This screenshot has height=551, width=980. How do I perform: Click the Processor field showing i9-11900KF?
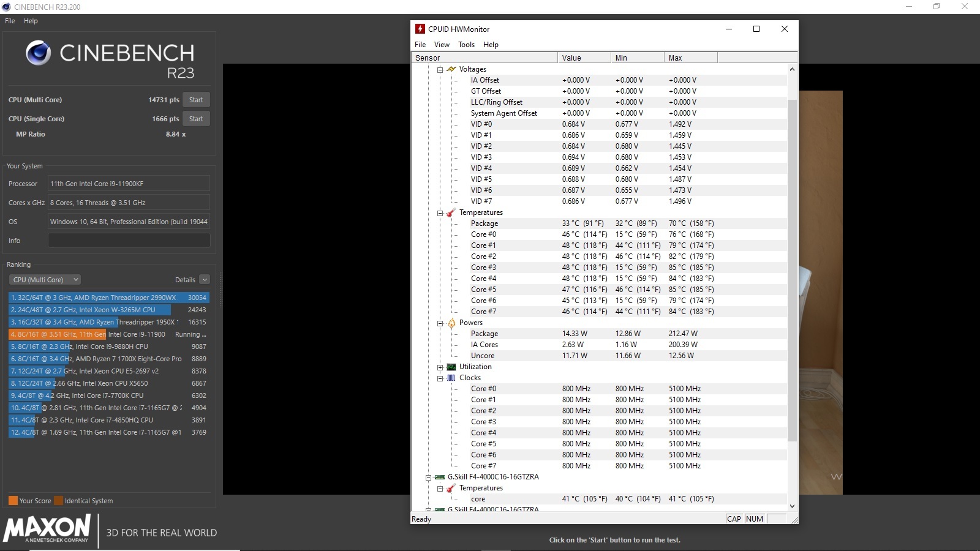pyautogui.click(x=129, y=184)
